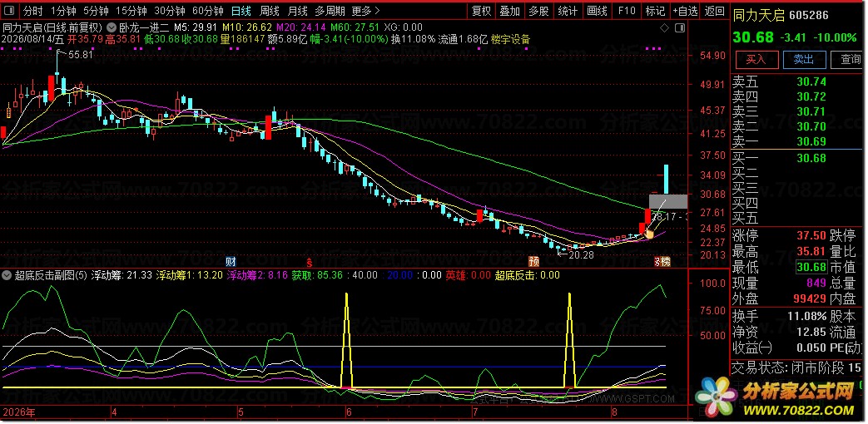Click the 标记 mark button
The image size is (868, 424).
point(656,11)
